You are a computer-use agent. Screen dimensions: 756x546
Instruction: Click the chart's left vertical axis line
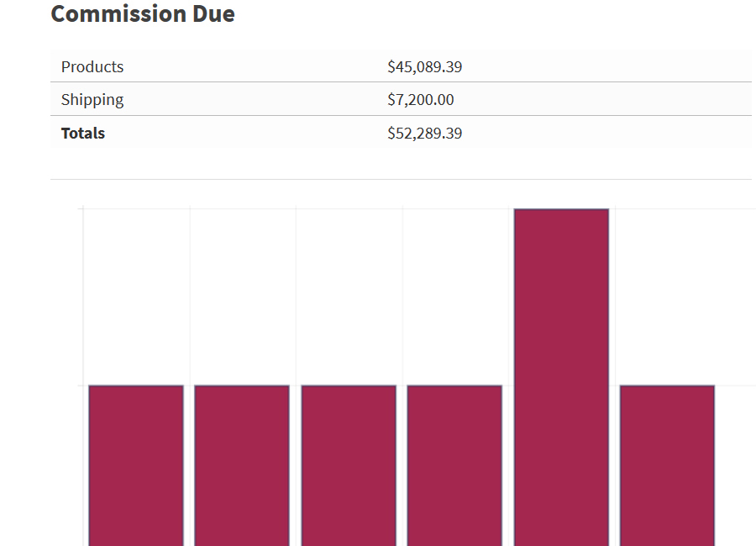[83, 378]
